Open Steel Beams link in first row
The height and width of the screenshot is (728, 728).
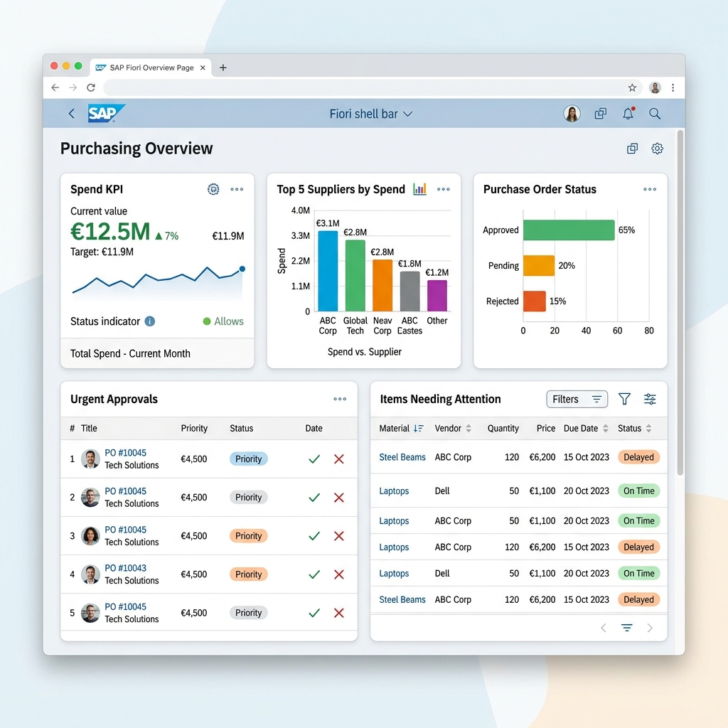coord(402,457)
